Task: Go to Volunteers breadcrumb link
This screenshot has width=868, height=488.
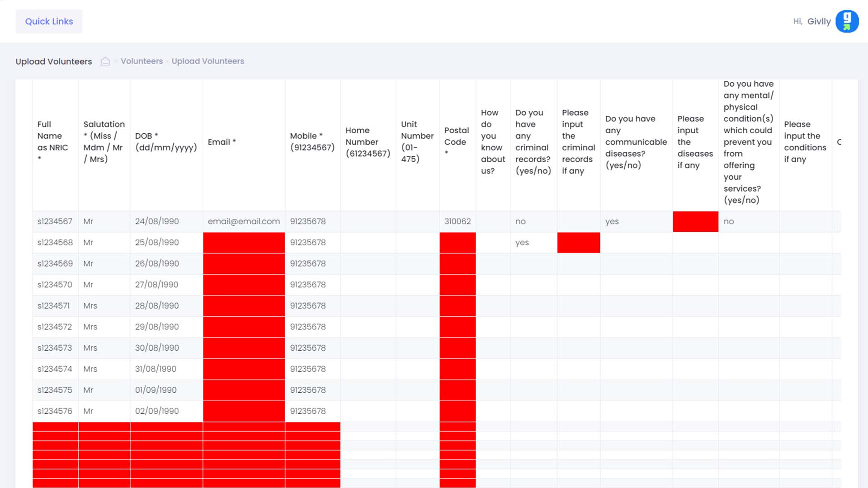Action: [142, 61]
